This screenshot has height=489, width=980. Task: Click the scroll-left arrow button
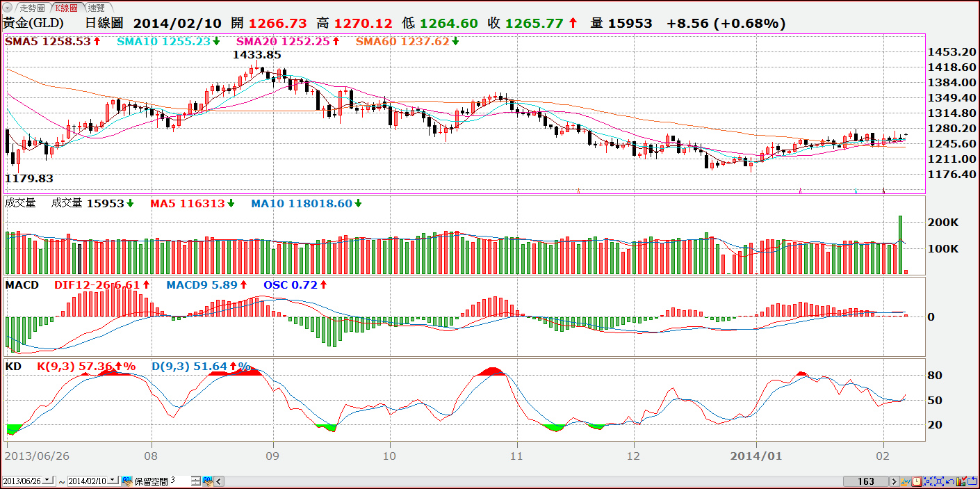tap(219, 481)
